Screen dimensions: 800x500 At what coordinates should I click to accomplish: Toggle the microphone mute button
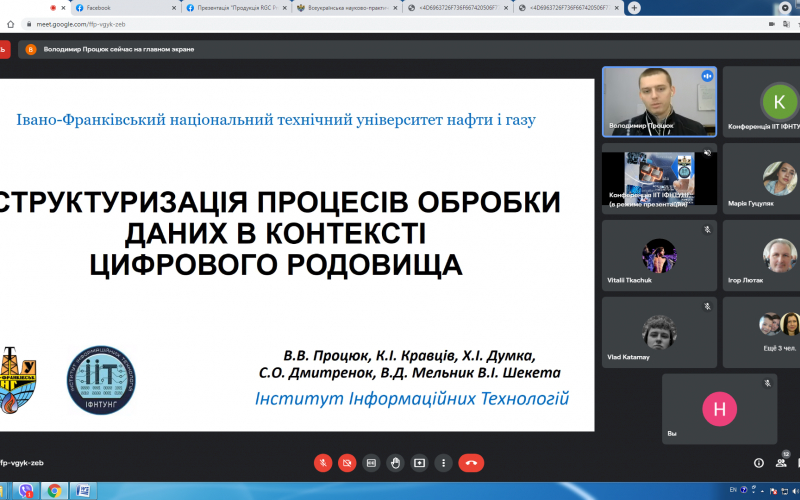click(323, 463)
